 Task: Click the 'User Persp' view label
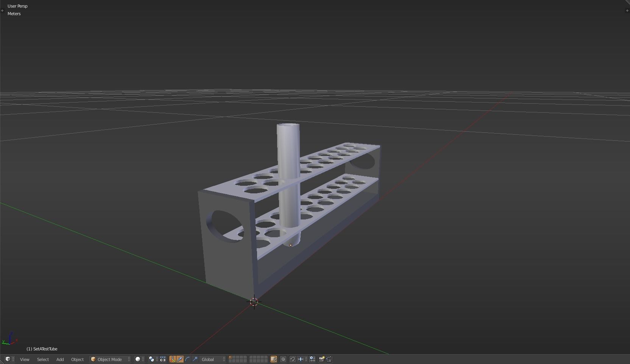pos(17,6)
